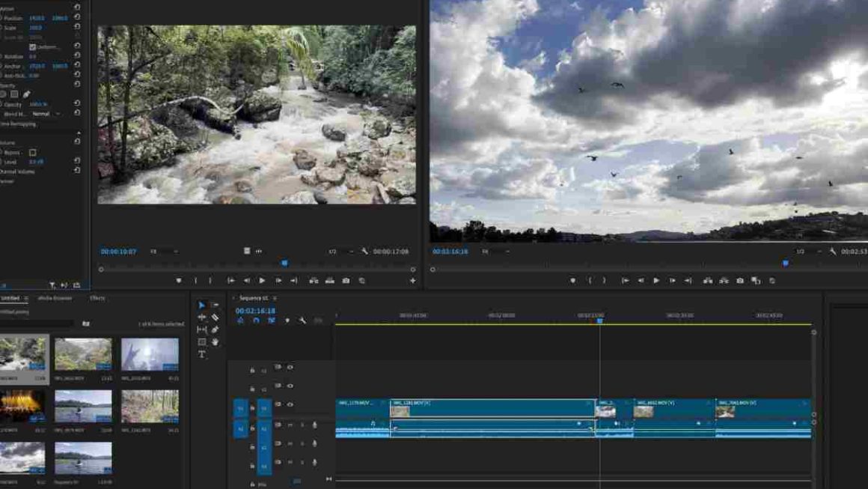The image size is (868, 489).
Task: Open Program monitor settings wrench
Action: 833,252
